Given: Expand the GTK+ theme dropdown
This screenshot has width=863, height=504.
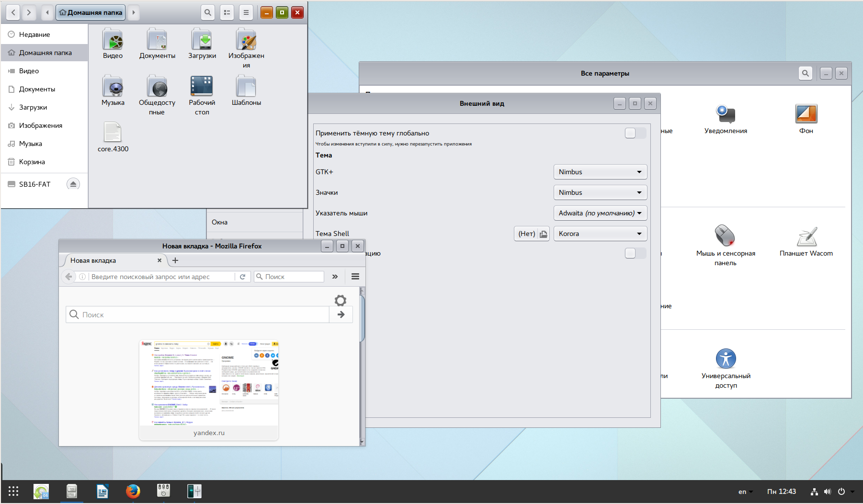Looking at the screenshot, I should click(600, 172).
